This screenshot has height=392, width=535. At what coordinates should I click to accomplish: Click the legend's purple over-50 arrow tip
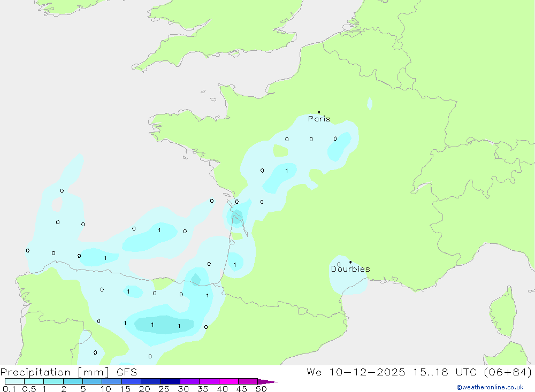[267, 381]
